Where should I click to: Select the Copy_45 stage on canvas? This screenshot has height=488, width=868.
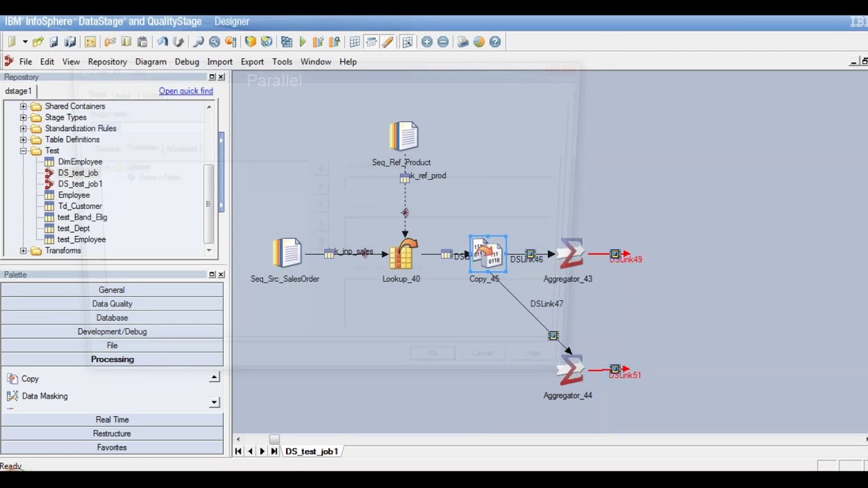(x=488, y=254)
